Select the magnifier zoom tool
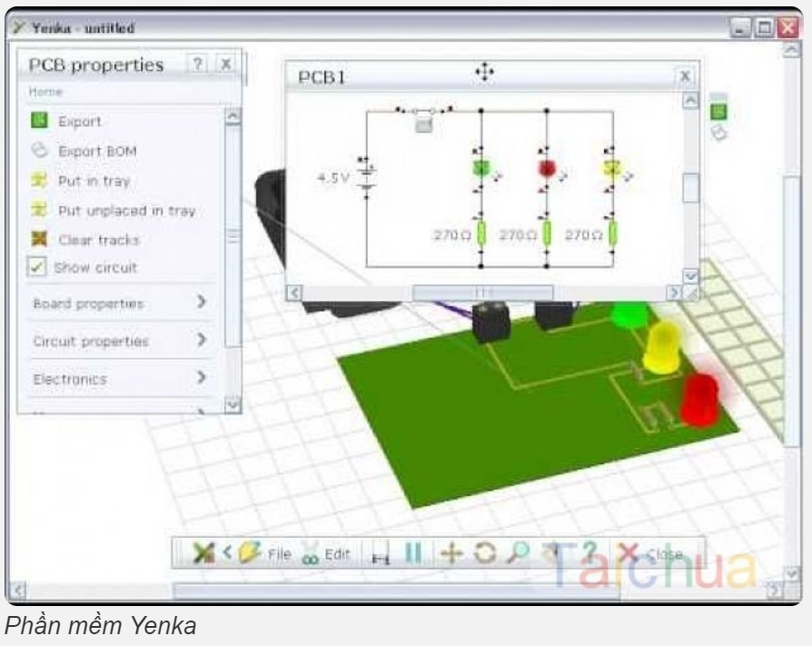The width and height of the screenshot is (812, 646). [x=516, y=552]
